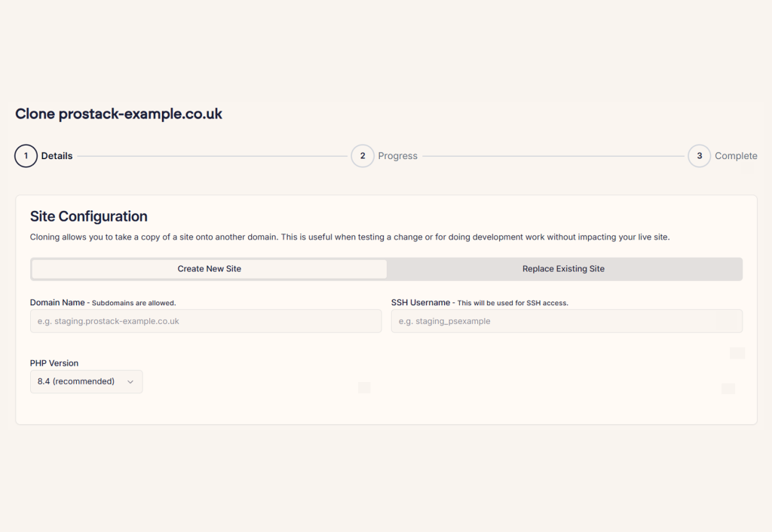Click the SSH Username field label
Screen dimensions: 772x532
pyautogui.click(x=420, y=302)
